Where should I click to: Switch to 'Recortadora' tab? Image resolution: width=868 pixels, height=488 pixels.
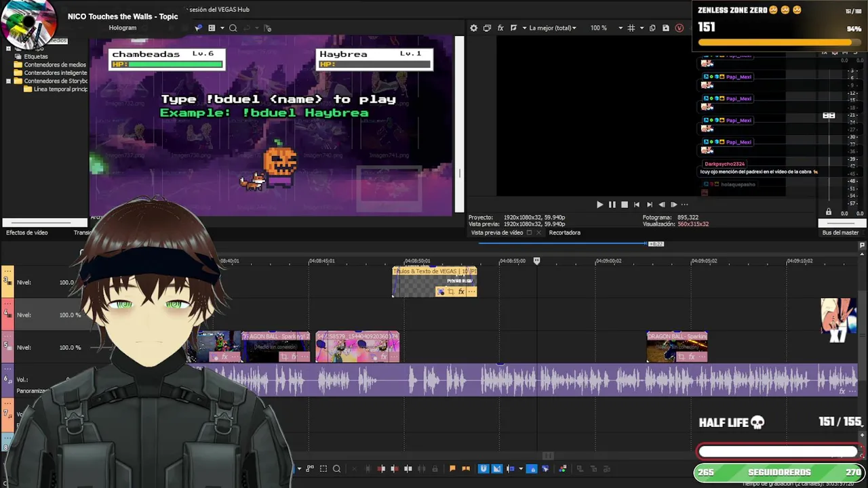(564, 232)
